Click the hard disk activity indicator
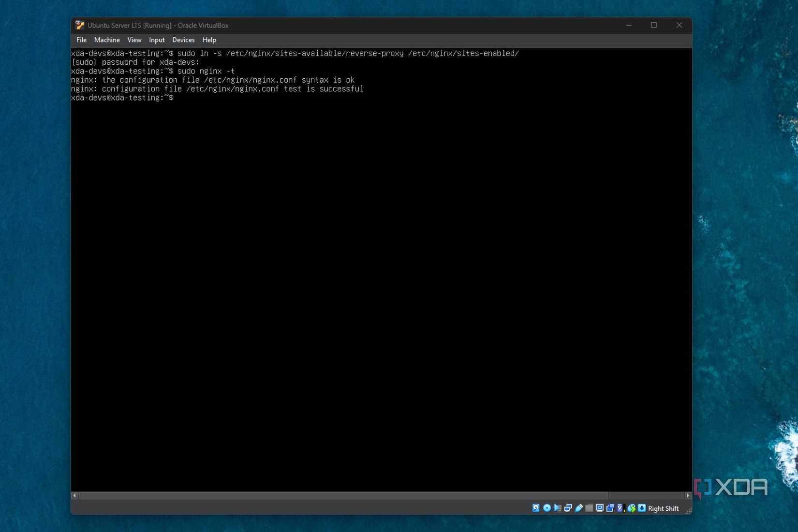Image resolution: width=798 pixels, height=532 pixels. 535,508
